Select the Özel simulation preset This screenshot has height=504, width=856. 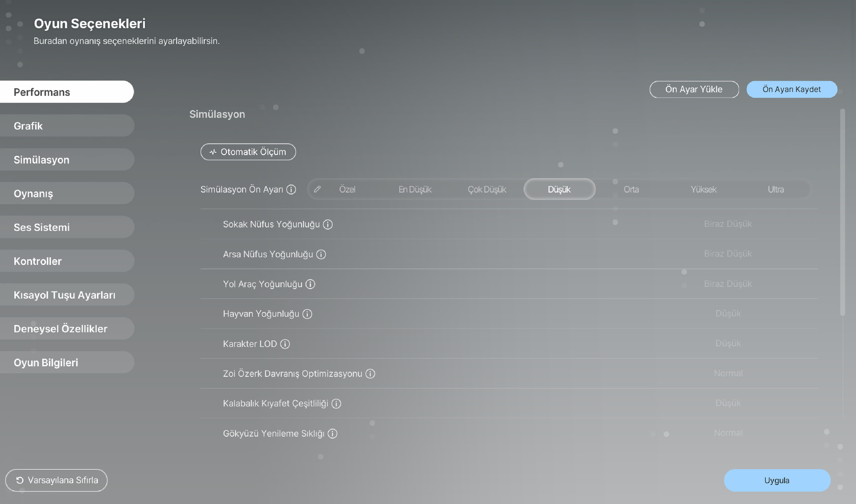pos(347,189)
